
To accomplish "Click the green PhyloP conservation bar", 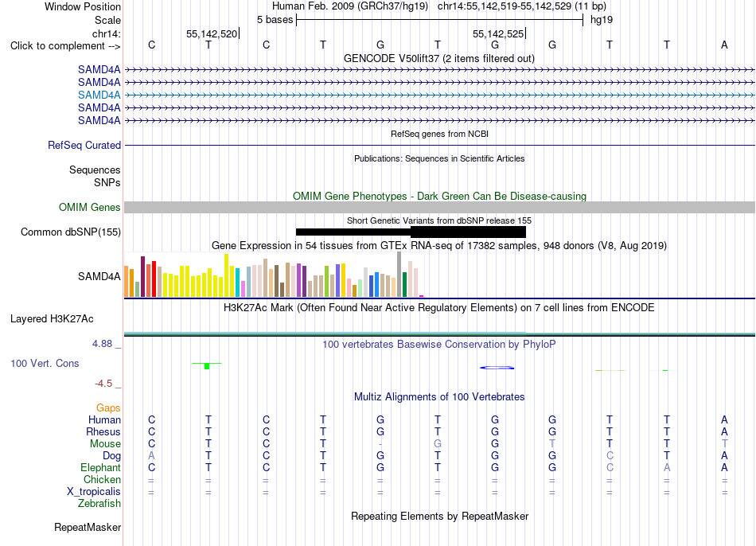I will point(207,366).
